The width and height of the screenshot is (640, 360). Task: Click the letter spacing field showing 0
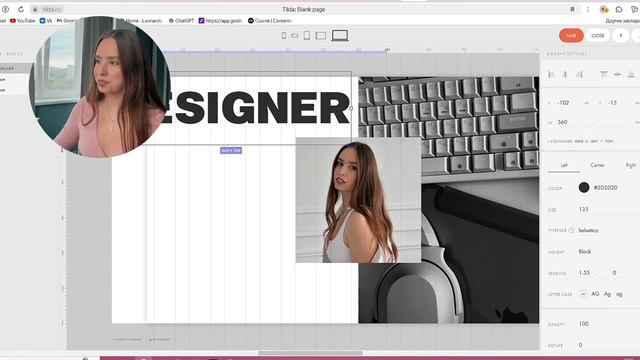[x=614, y=273]
